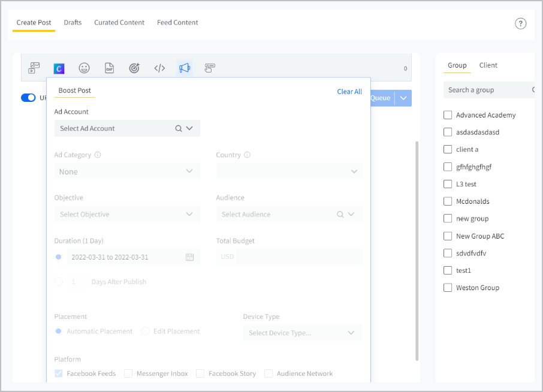Select the Client tab

[x=488, y=65]
